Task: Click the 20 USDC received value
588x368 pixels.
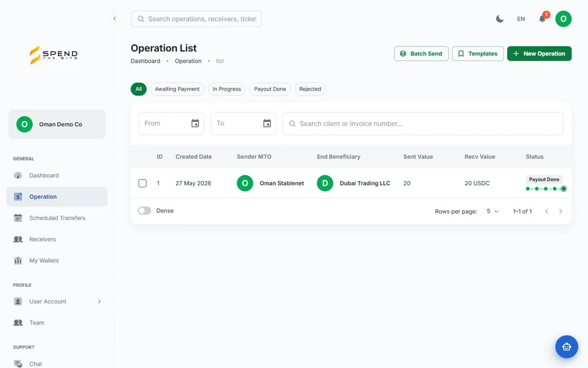Action: [477, 183]
